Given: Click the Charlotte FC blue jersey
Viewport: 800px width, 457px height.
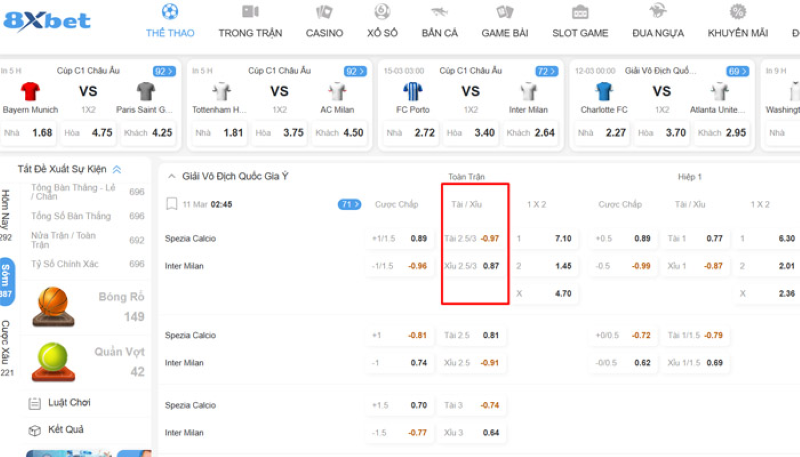Looking at the screenshot, I should 604,91.
